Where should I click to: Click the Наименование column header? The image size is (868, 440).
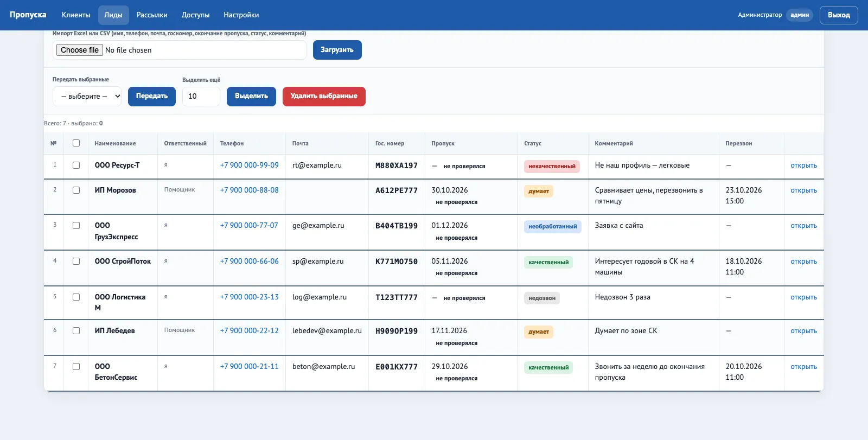click(x=115, y=143)
